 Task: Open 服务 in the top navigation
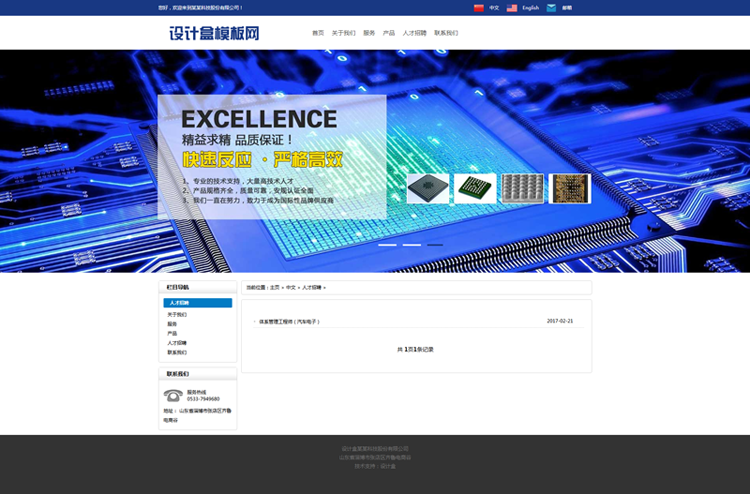[x=369, y=33]
